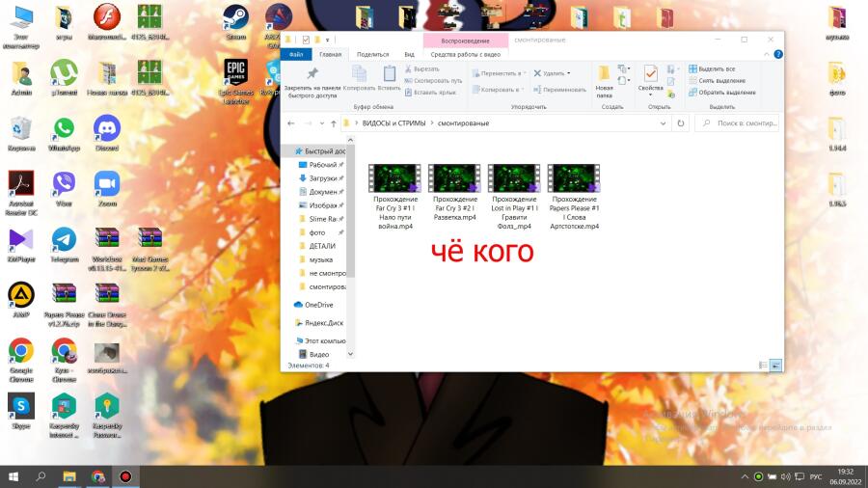Image resolution: width=868 pixels, height=488 pixels.
Task: Click the Telegram desktop icon
Action: [x=65, y=245]
